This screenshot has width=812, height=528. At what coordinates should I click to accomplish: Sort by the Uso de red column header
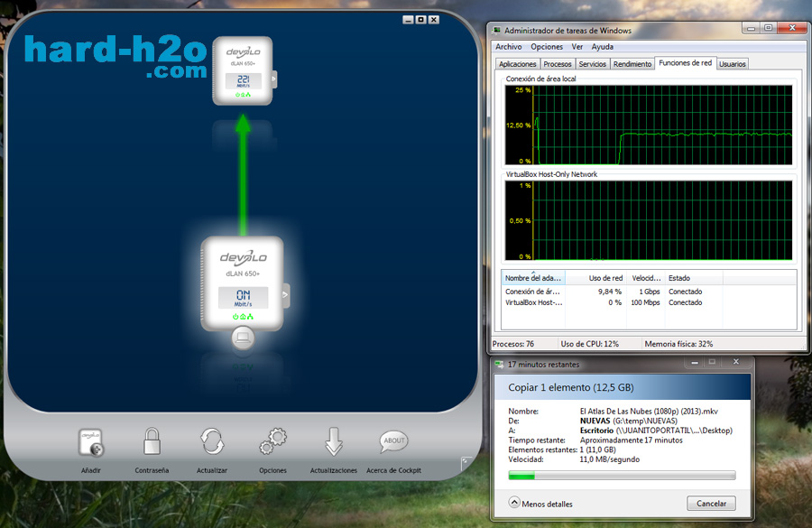tap(595, 278)
